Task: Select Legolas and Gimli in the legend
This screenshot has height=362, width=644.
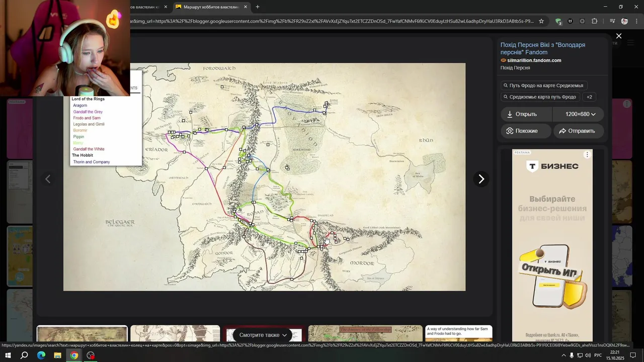Action: (x=89, y=124)
